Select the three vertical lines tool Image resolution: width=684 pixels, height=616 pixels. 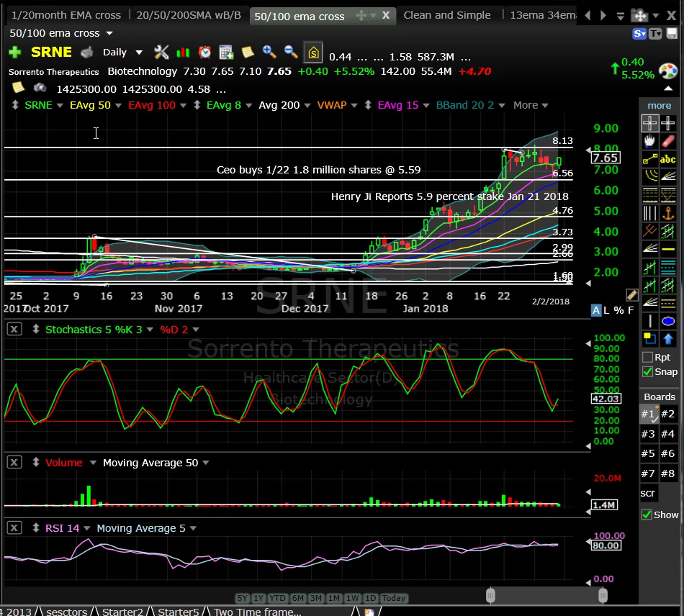click(x=650, y=213)
